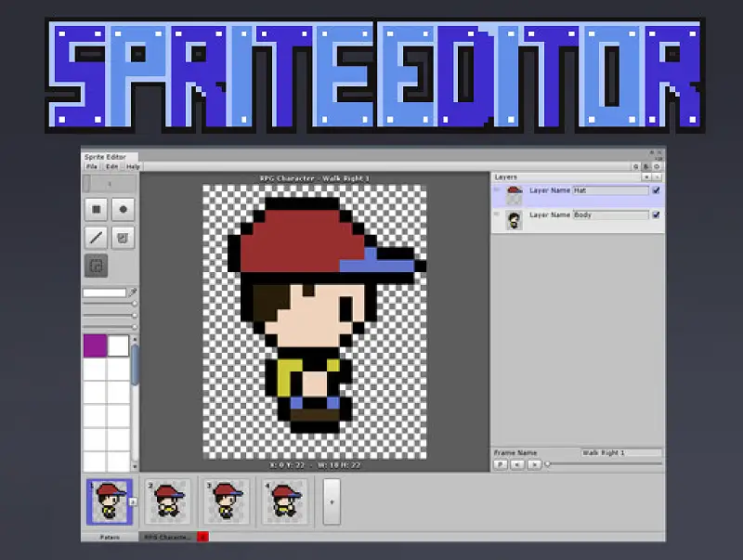Go to previous frame with left arrow button
The image size is (743, 560).
coord(517,464)
